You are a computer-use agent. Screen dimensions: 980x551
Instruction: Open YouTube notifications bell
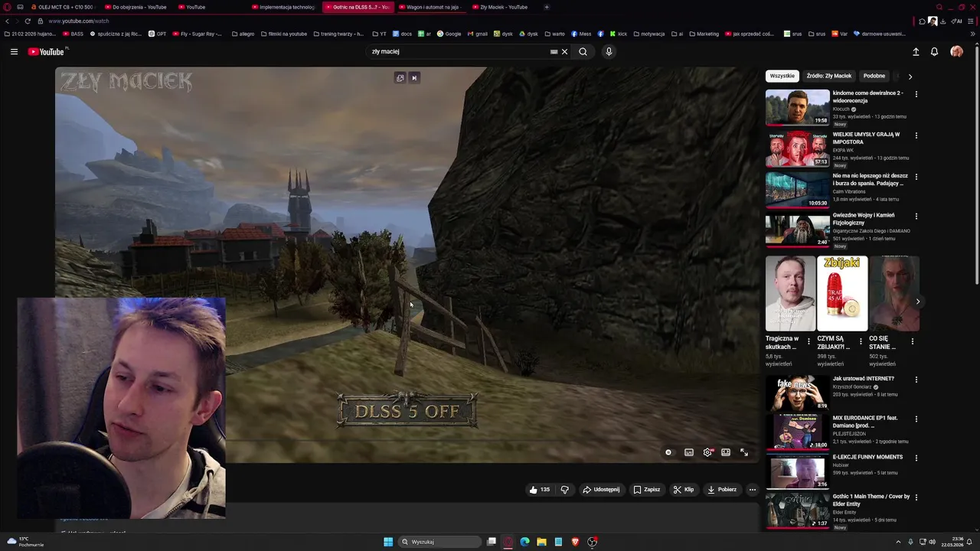click(934, 51)
